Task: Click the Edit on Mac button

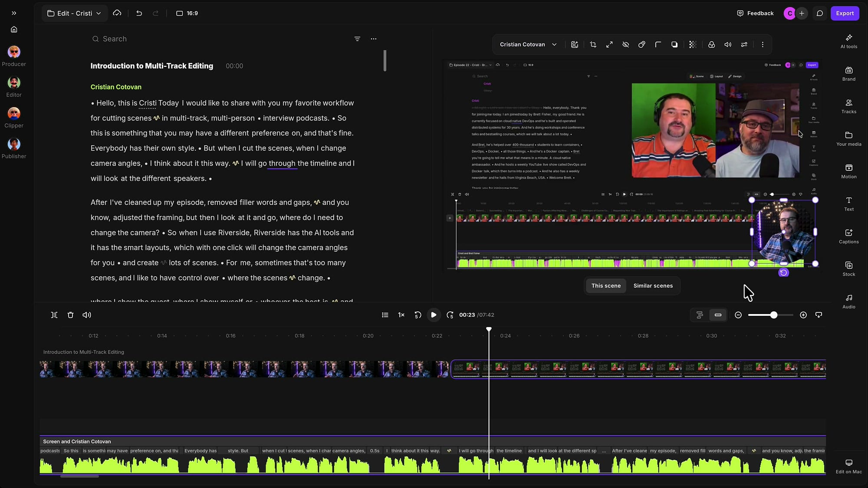Action: [848, 466]
